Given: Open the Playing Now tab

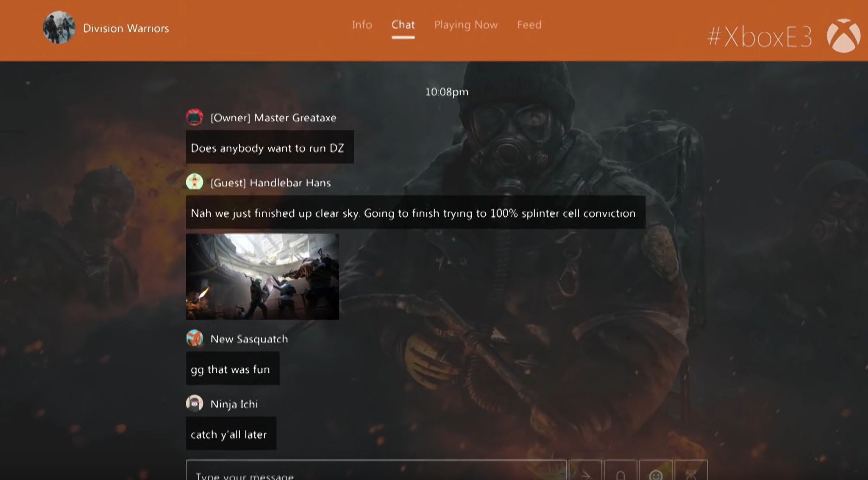Looking at the screenshot, I should [466, 25].
